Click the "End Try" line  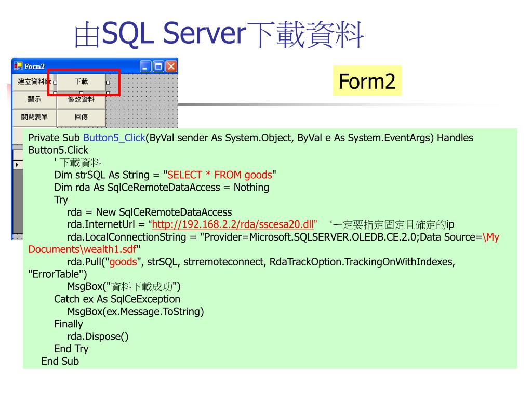pos(71,349)
